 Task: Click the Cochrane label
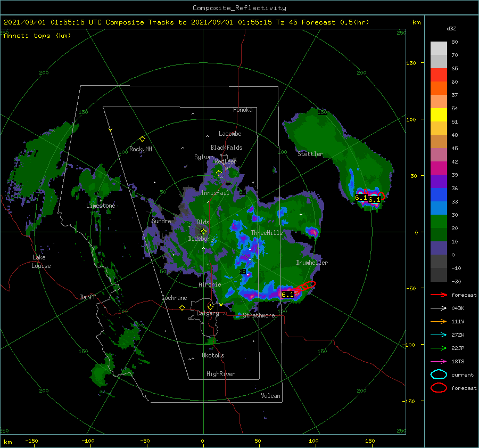pyautogui.click(x=174, y=298)
